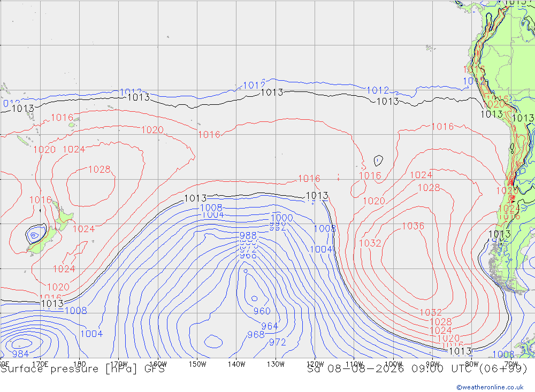Click the tiny circle at the 960 low center

(254, 298)
